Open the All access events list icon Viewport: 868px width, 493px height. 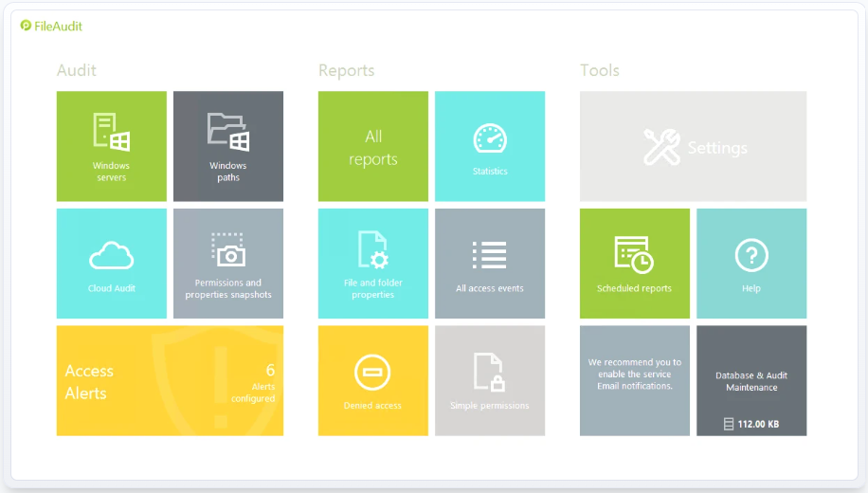coord(489,255)
